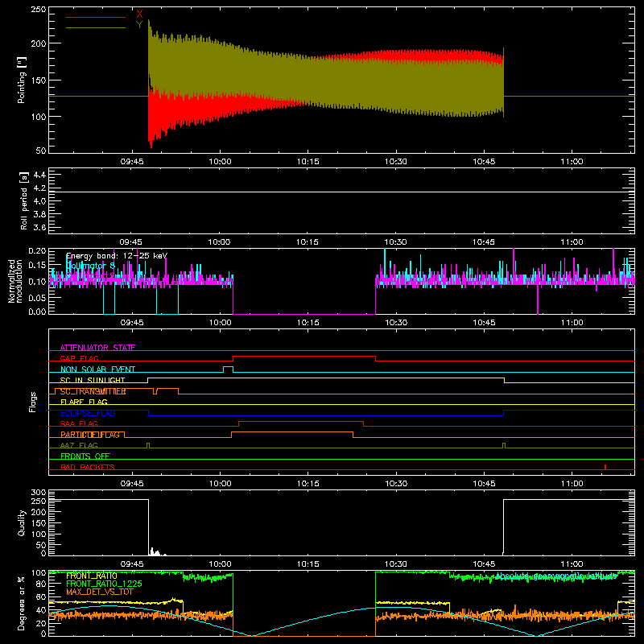
Task: Click the Pointing axis title
Action: coord(22,80)
